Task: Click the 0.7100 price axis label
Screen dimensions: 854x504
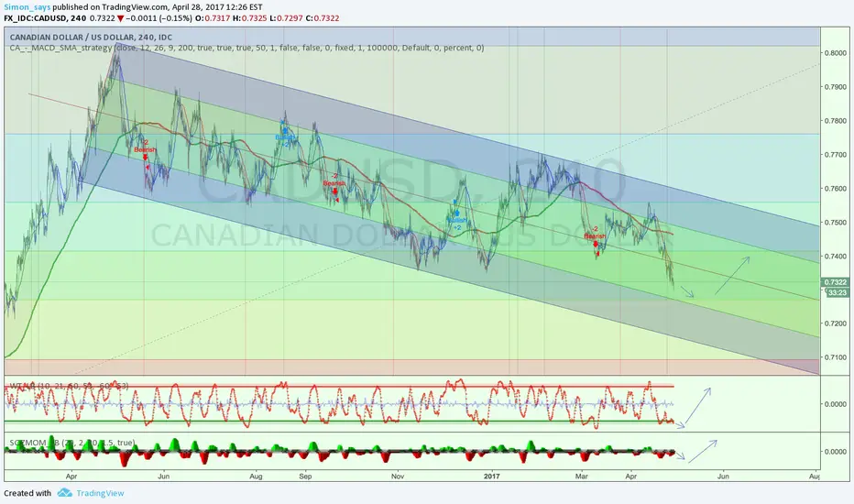Action: click(836, 357)
